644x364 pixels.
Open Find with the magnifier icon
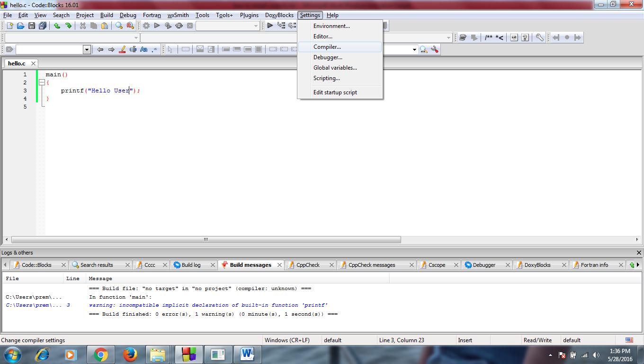tap(119, 26)
